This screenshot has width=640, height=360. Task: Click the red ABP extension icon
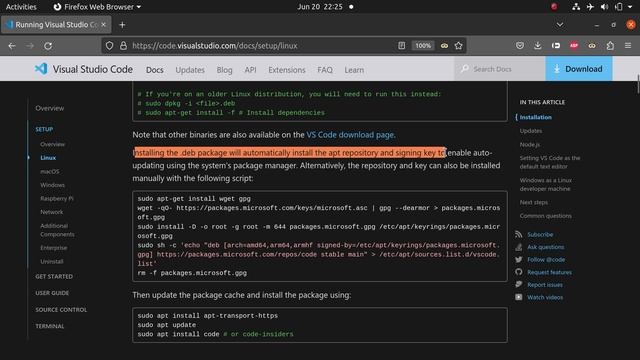(574, 46)
